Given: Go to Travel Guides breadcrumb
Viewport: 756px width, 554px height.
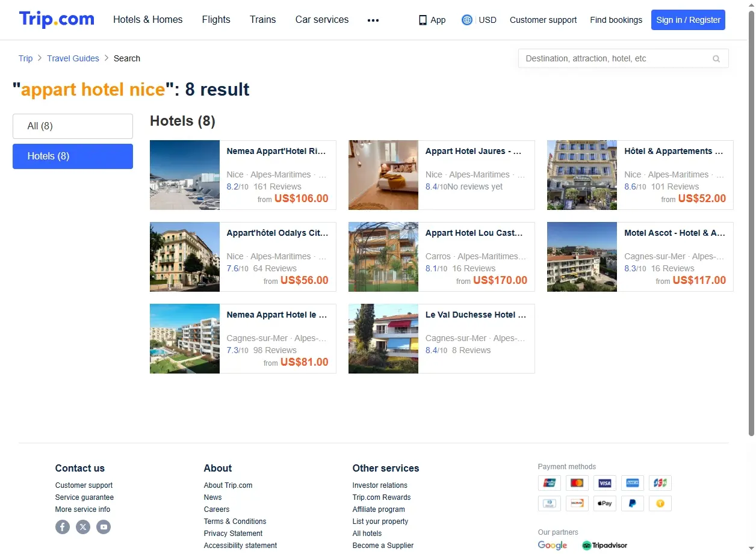Looking at the screenshot, I should click(x=73, y=58).
